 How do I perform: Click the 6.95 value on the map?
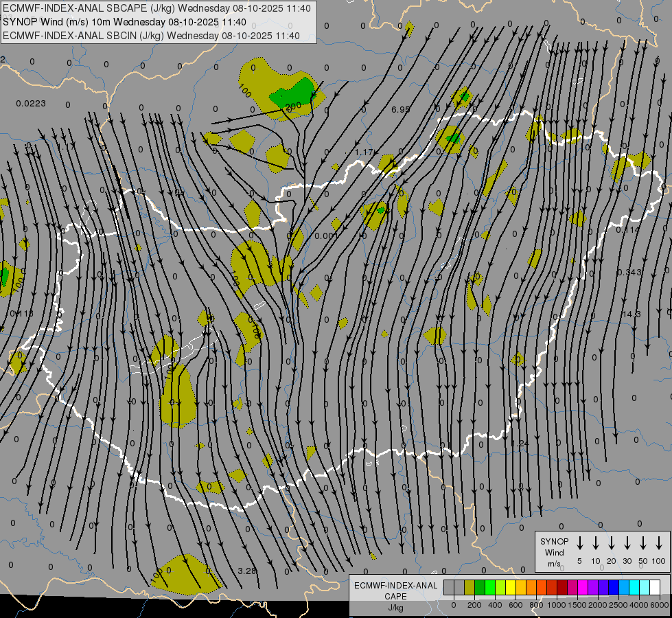[400, 109]
